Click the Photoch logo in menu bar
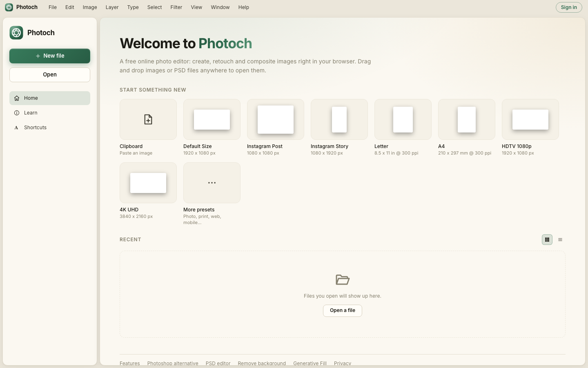Screen dimensions: 588x368 [x=9, y=7]
